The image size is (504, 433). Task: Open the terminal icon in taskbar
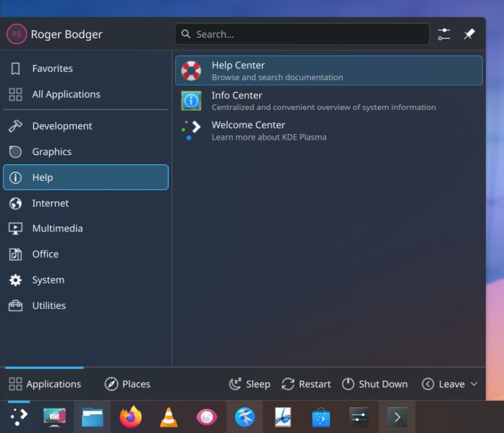point(397,417)
